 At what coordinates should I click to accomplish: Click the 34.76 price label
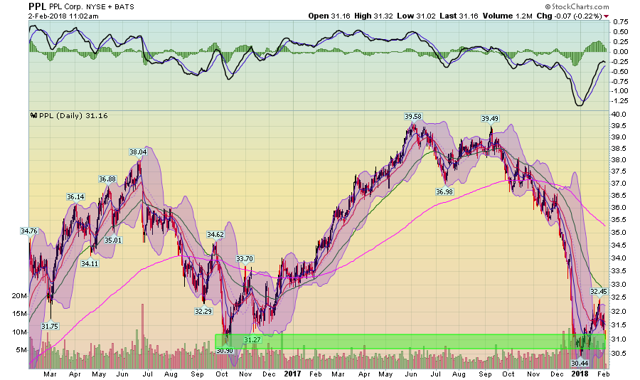point(29,231)
